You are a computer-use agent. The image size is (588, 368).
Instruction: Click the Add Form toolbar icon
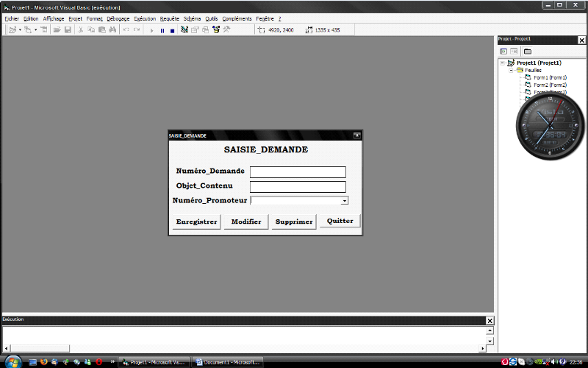[28, 29]
